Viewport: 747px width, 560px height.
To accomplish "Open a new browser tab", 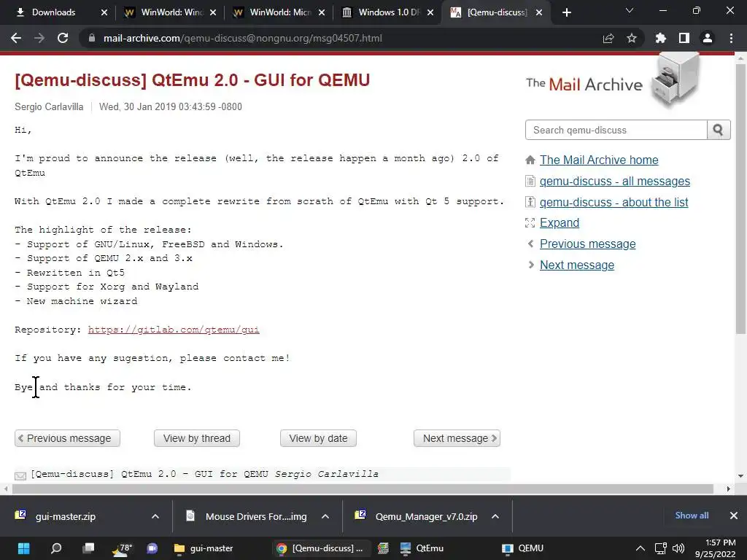I will coord(566,12).
